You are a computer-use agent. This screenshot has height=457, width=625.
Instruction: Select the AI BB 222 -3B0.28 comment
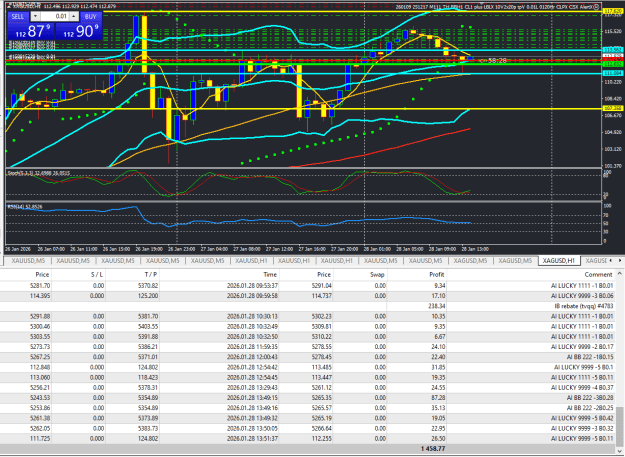(590, 398)
